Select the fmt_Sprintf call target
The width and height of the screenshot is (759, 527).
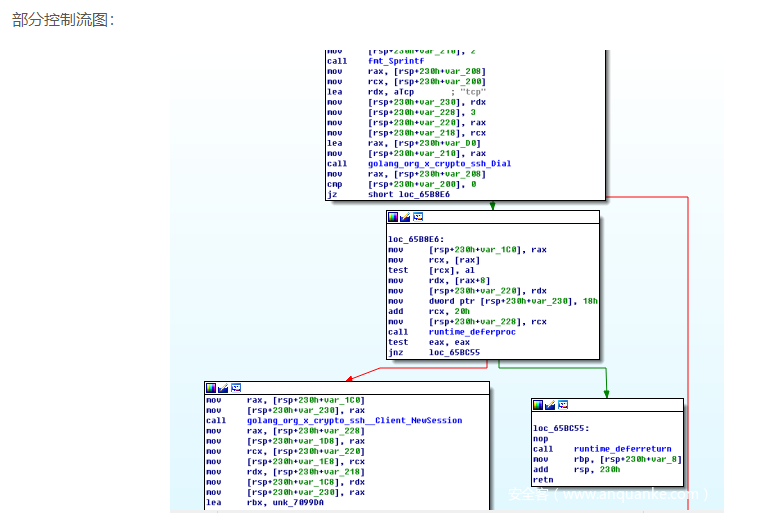point(396,61)
